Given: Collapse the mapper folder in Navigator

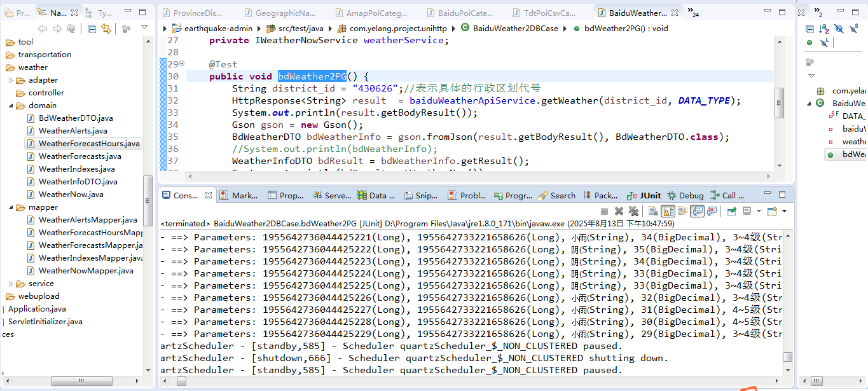Looking at the screenshot, I should pyautogui.click(x=11, y=207).
